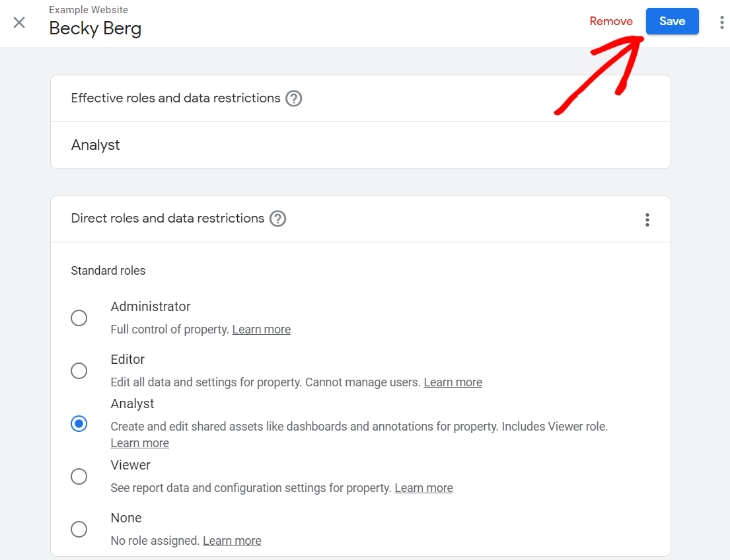Open the overflow menu in the top-right corner

(721, 22)
